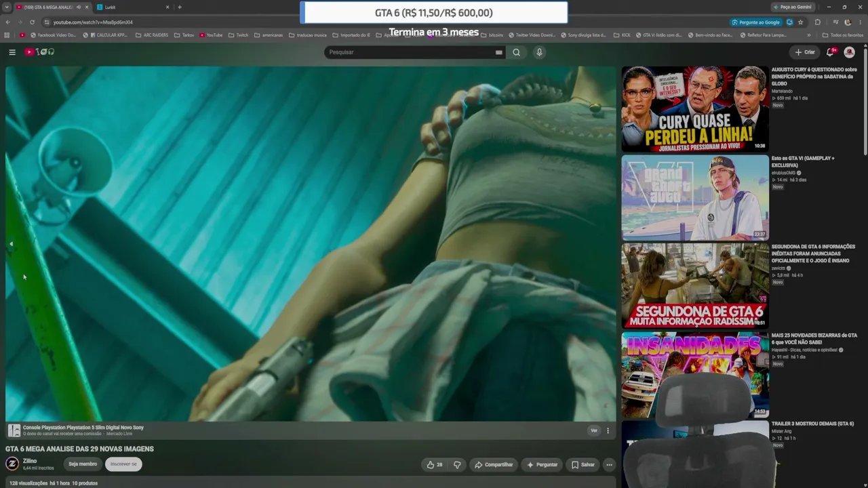Show more hidden bookmarks chevron
Viewport: 868px width, 488px height.
[x=808, y=35]
